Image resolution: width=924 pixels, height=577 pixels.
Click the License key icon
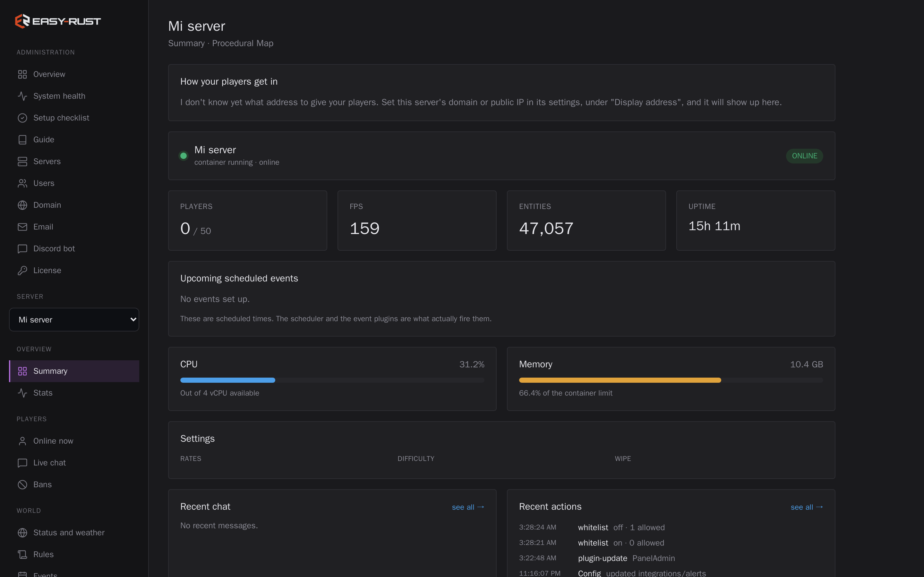(x=22, y=270)
